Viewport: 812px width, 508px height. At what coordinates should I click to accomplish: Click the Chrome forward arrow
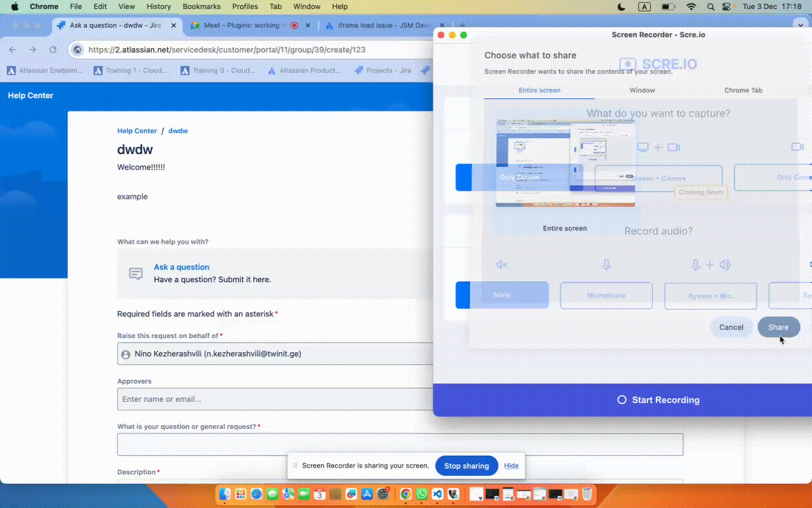(33, 50)
